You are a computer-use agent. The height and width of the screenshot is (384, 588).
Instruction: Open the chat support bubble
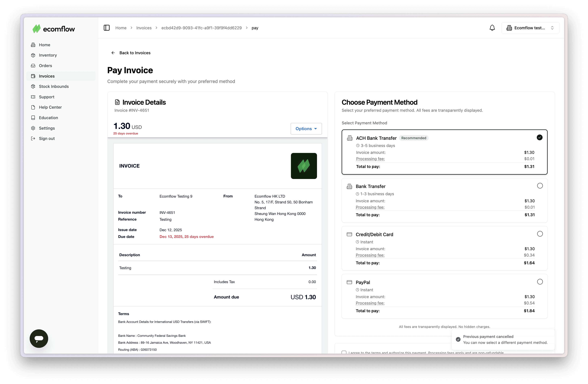click(39, 338)
